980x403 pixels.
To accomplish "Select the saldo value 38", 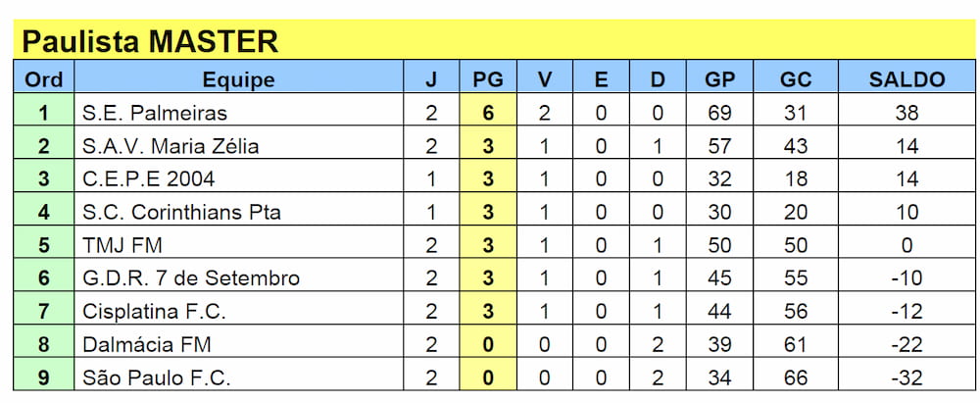I will [906, 113].
